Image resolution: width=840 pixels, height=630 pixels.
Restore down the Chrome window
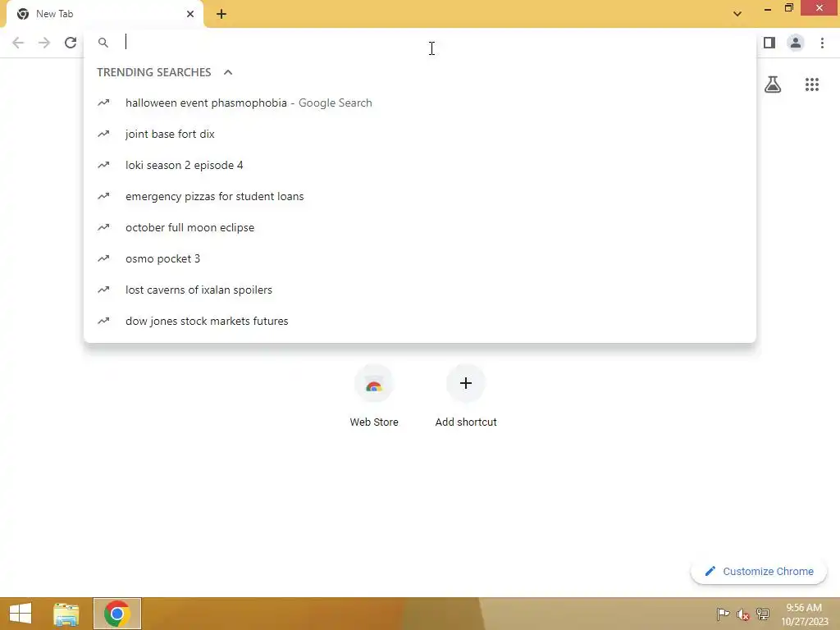pyautogui.click(x=788, y=8)
